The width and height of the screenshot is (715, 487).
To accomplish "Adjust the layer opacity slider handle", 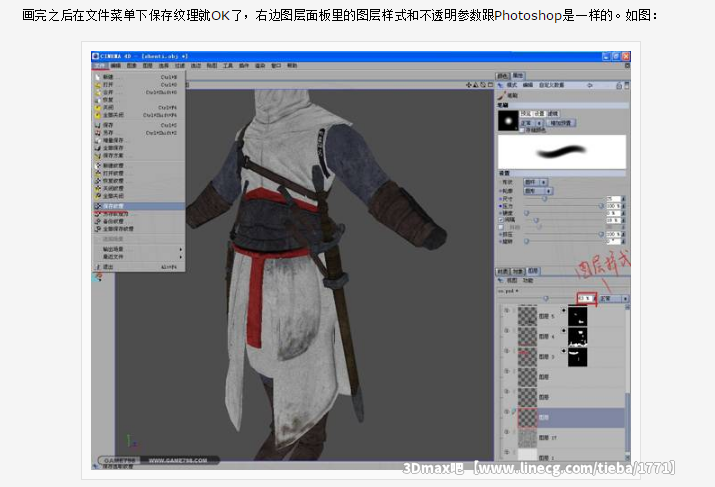I will point(546,299).
